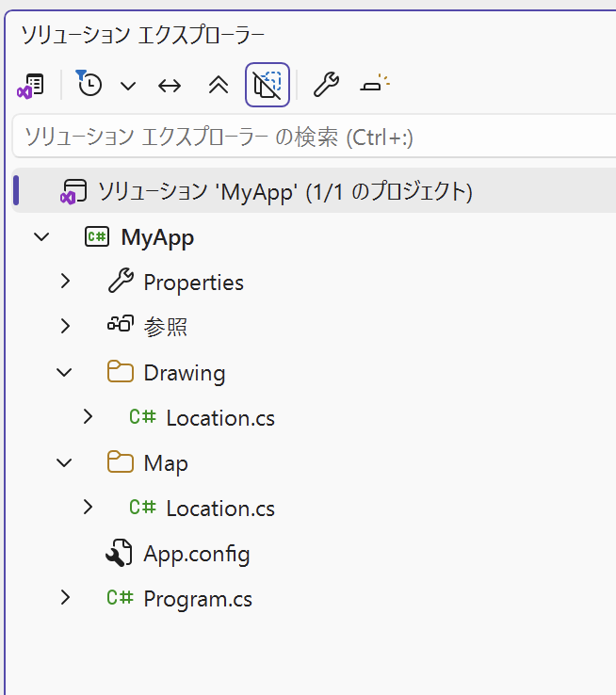
Task: Collapse the Drawing folder
Action: [64, 372]
